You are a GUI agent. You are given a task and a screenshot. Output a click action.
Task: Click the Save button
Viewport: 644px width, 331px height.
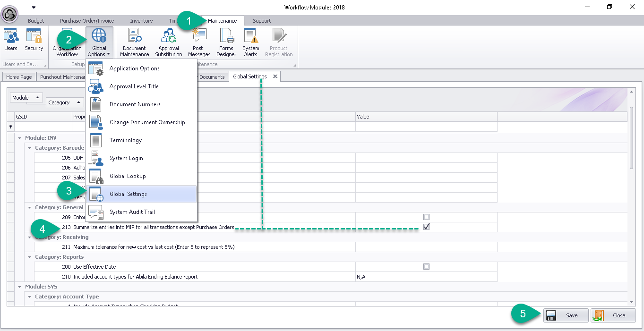pyautogui.click(x=566, y=315)
